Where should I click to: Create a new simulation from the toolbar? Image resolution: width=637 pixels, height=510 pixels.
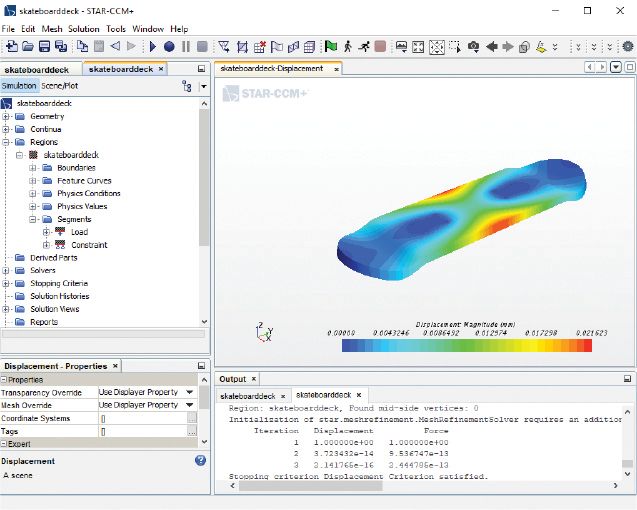click(x=11, y=47)
